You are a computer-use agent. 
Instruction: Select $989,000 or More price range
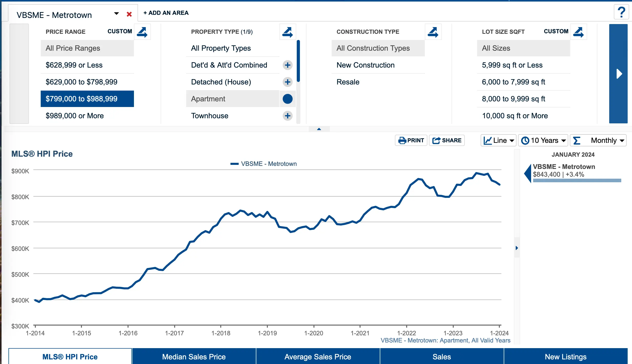coord(87,116)
